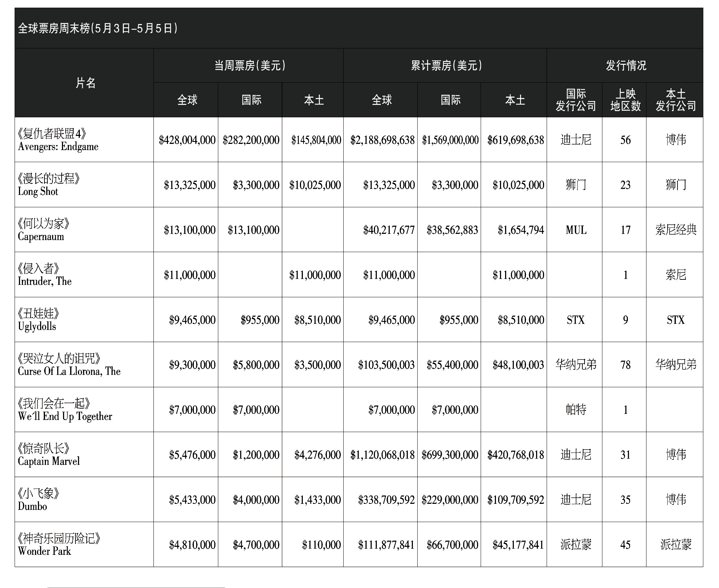This screenshot has width=719, height=588.
Task: Select the 当周票房(美元) header cell
Action: [249, 66]
